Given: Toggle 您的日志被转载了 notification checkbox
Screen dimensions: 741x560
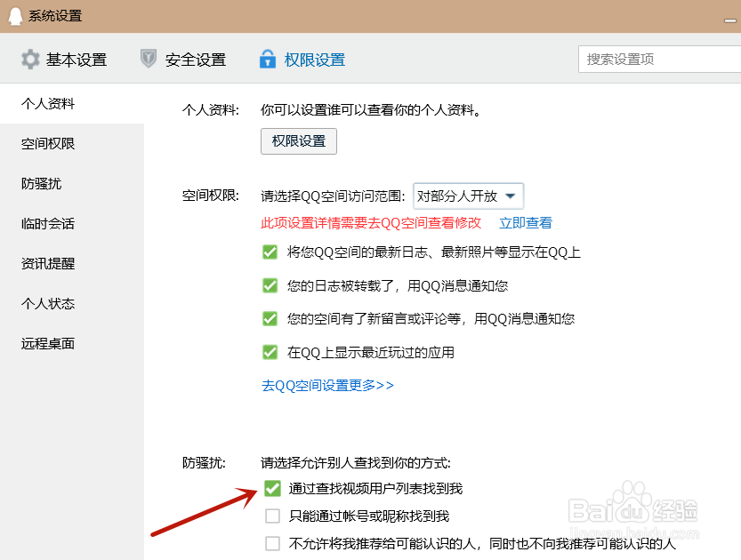Looking at the screenshot, I should click(270, 285).
